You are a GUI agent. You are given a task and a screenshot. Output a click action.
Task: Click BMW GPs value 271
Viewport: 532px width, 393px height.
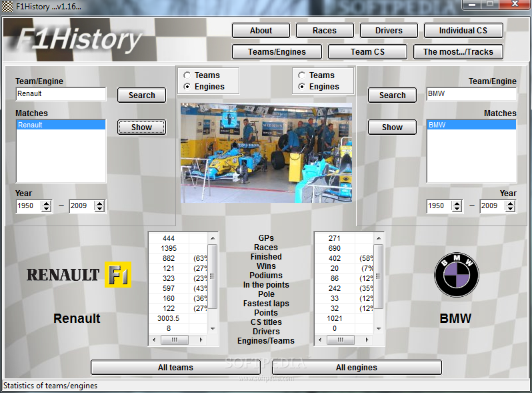(x=335, y=238)
